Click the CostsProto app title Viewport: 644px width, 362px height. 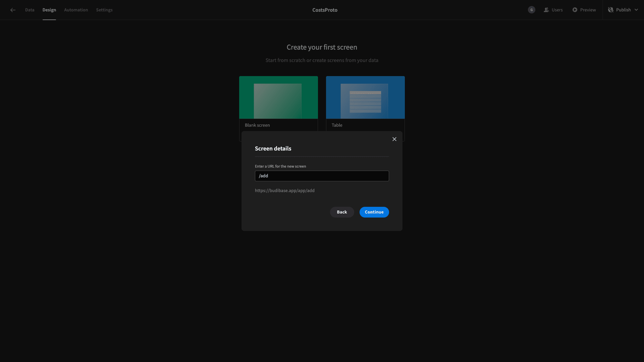click(x=325, y=10)
